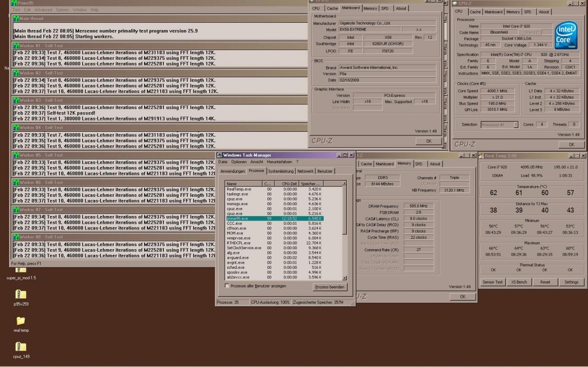
Task: Open the Options menu in Prime95
Action: [62, 10]
